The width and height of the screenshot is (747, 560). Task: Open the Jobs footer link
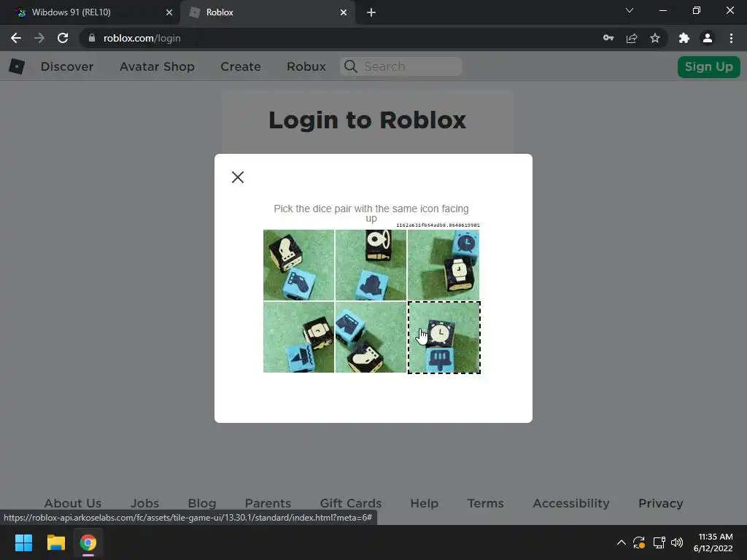click(x=145, y=503)
